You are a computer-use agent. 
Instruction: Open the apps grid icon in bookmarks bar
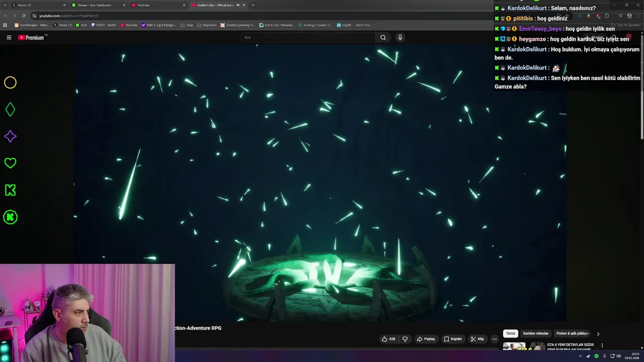6,25
